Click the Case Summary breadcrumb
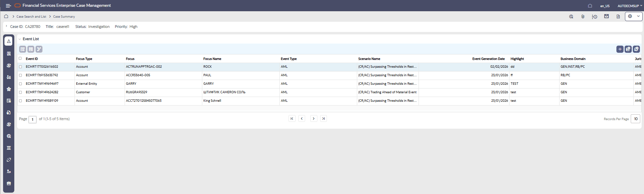Screen dimensions: 644x194 click(64, 16)
